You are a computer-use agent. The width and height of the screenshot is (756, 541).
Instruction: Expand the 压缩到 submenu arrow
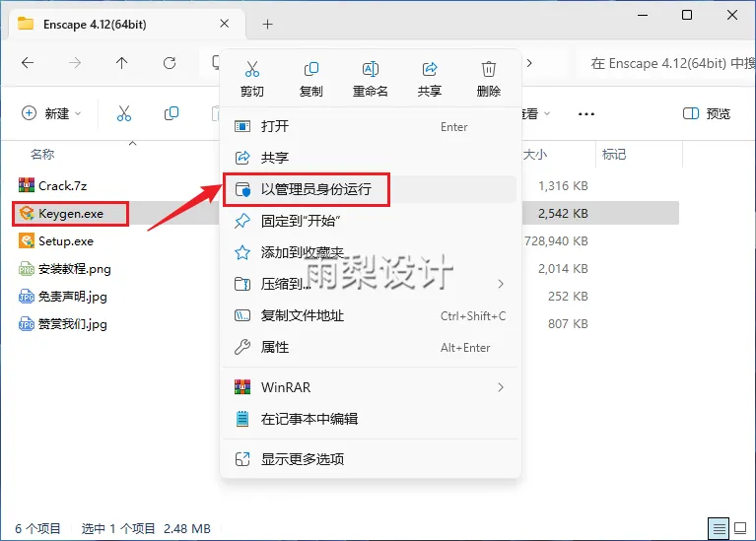(501, 284)
